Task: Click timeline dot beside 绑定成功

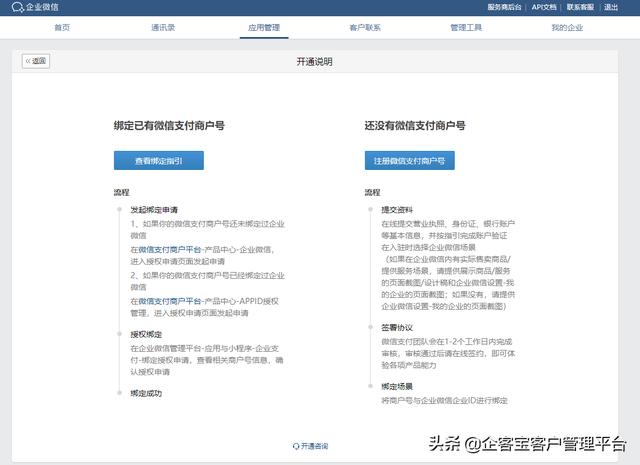Action: pyautogui.click(x=120, y=393)
